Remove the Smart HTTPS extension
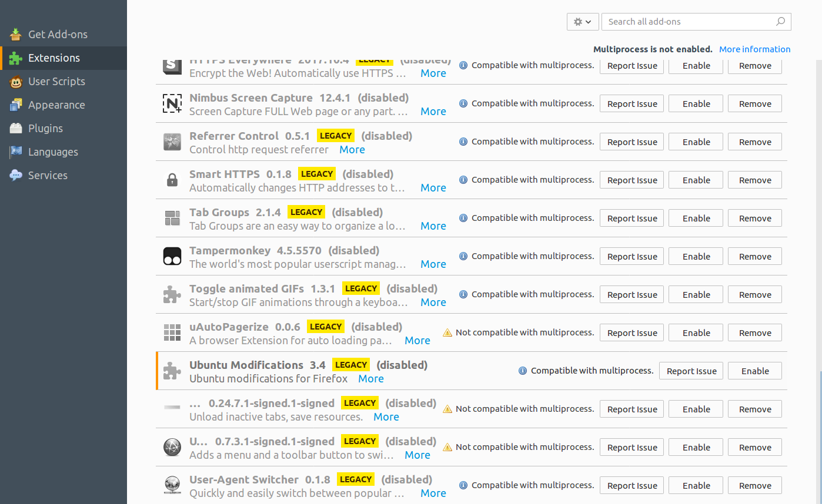 pyautogui.click(x=755, y=180)
